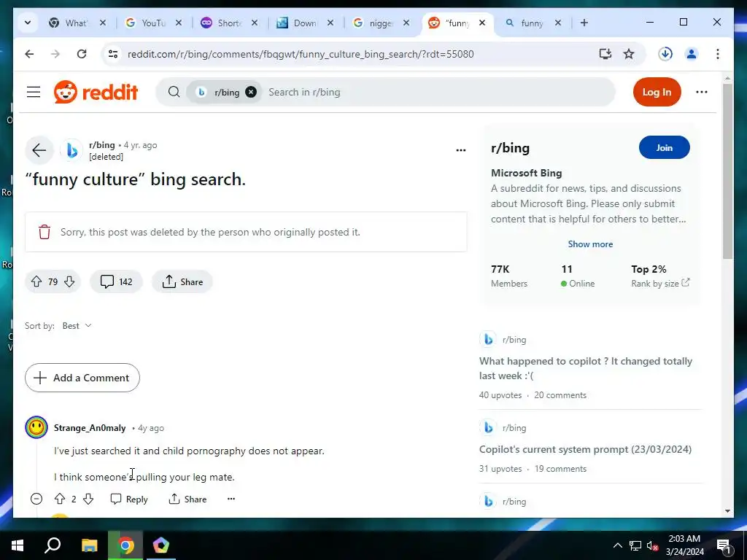747x560 pixels.
Task: Click r/bing link above the copilot changed post
Action: 514,340
